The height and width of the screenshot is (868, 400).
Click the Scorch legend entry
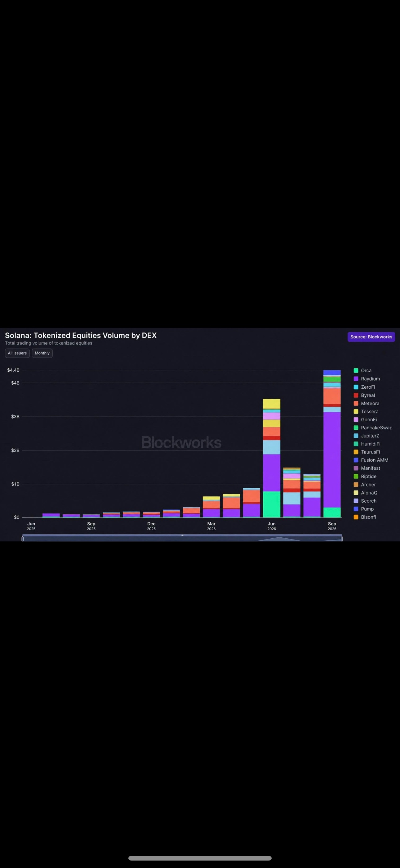click(365, 501)
